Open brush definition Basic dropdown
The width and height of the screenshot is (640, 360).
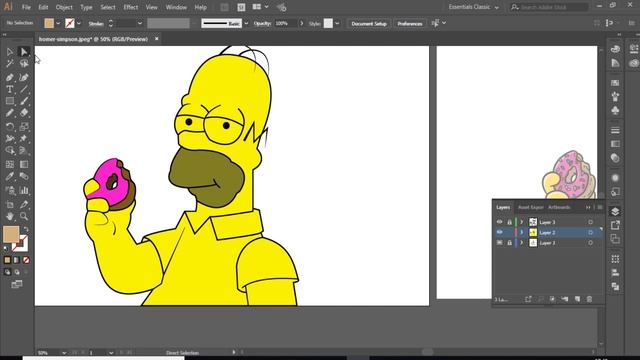coord(246,23)
